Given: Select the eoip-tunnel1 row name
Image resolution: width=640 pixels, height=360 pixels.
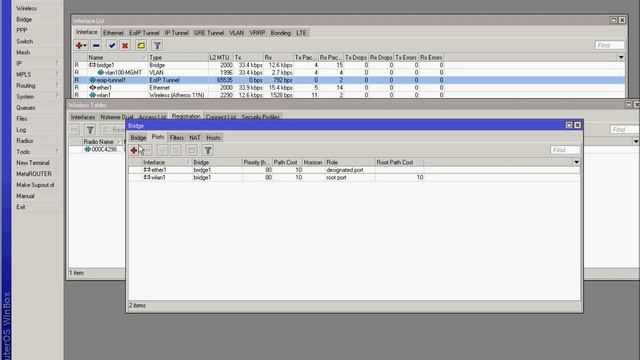Looking at the screenshot, I should click(x=111, y=80).
